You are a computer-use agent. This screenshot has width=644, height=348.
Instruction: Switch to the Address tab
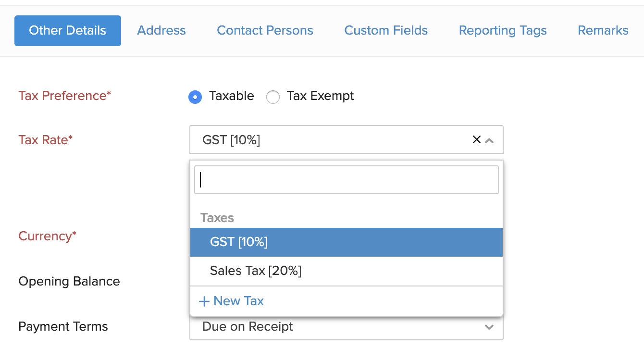coord(161,30)
